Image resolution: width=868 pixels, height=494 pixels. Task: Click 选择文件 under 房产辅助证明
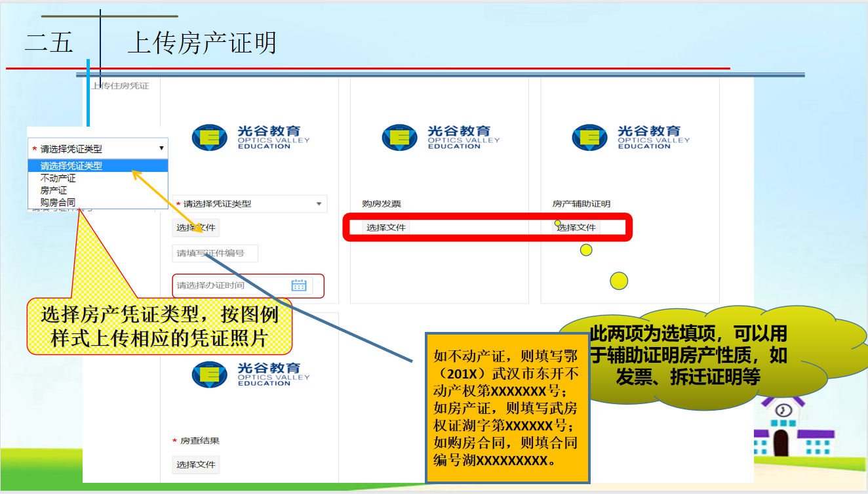coord(576,228)
